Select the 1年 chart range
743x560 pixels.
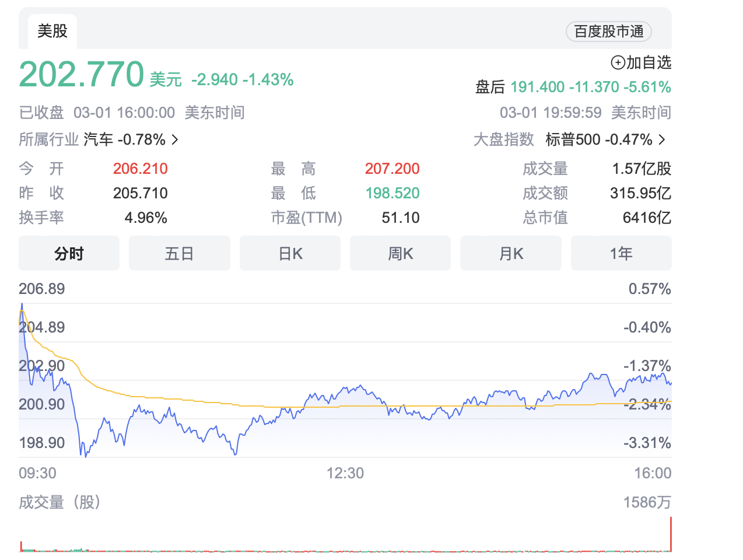tap(621, 254)
